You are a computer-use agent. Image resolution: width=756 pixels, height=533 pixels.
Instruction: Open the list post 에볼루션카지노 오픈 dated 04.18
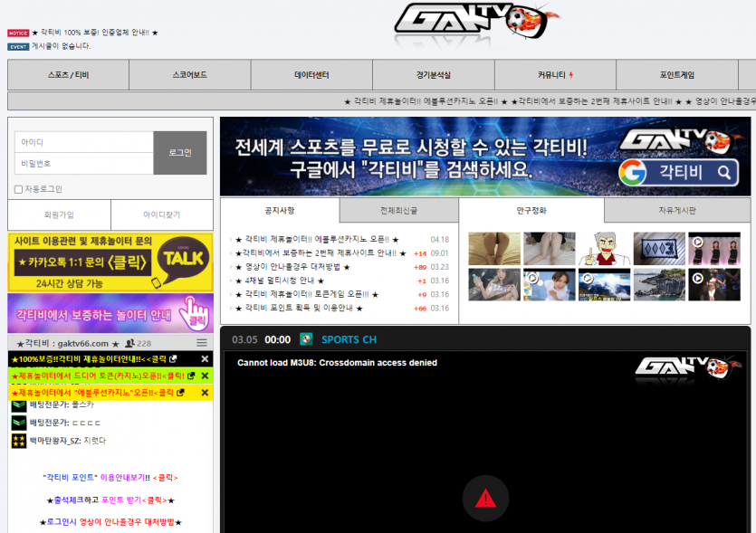317,240
